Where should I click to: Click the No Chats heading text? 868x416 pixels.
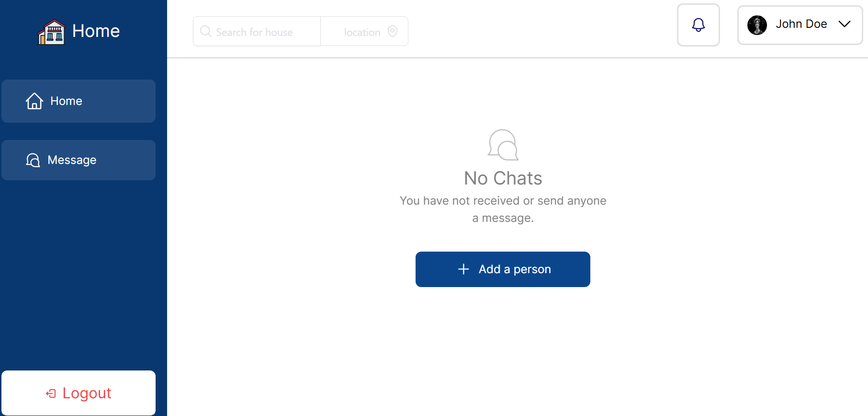[x=503, y=178]
